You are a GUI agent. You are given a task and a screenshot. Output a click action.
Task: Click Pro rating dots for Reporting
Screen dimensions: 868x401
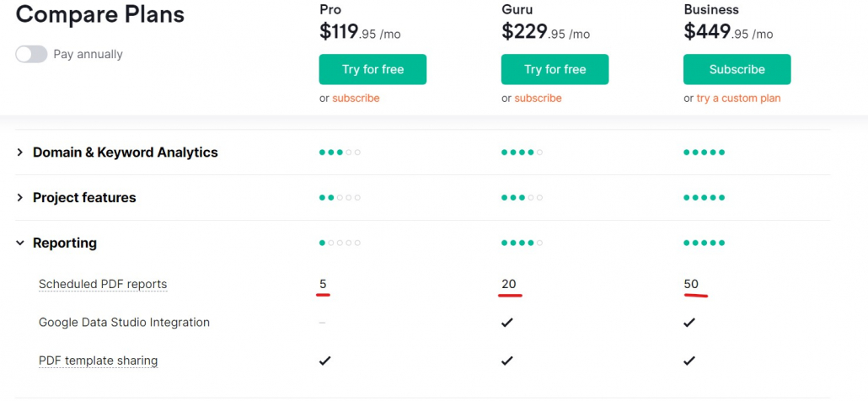(x=340, y=243)
